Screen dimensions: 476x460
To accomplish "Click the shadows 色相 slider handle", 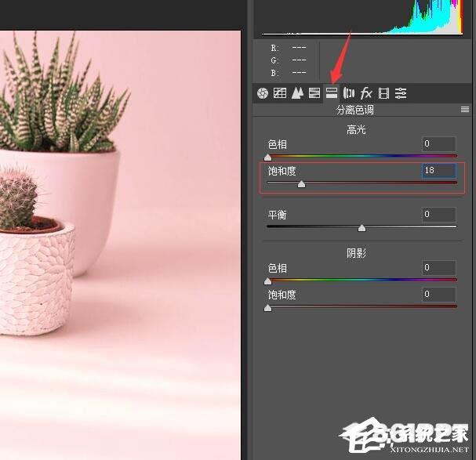I will [267, 281].
